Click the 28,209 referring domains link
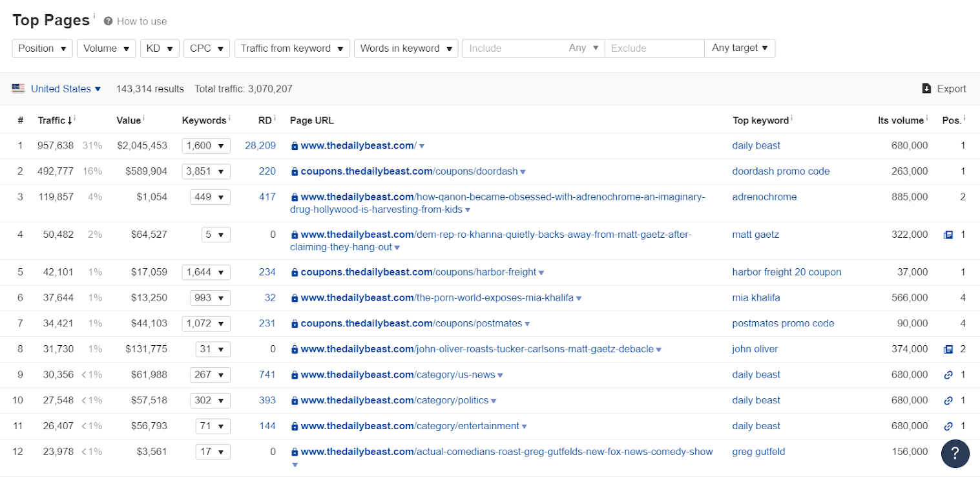This screenshot has height=477, width=980. (x=260, y=146)
